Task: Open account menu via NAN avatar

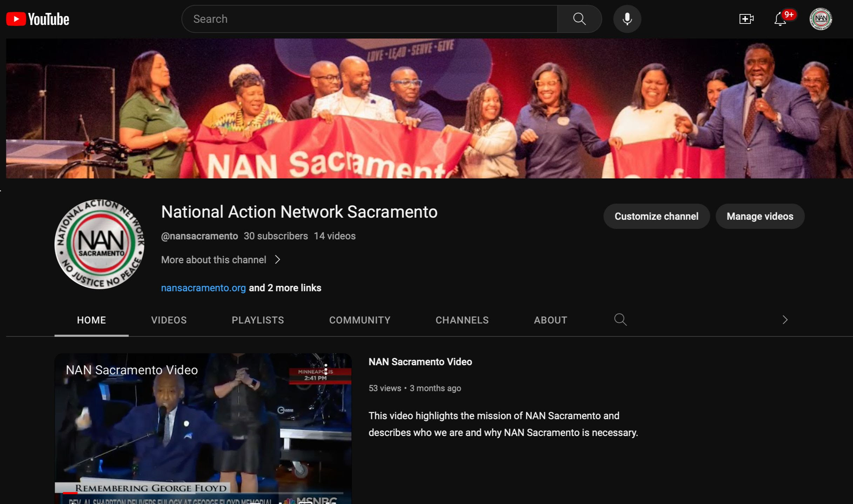Action: coord(821,19)
